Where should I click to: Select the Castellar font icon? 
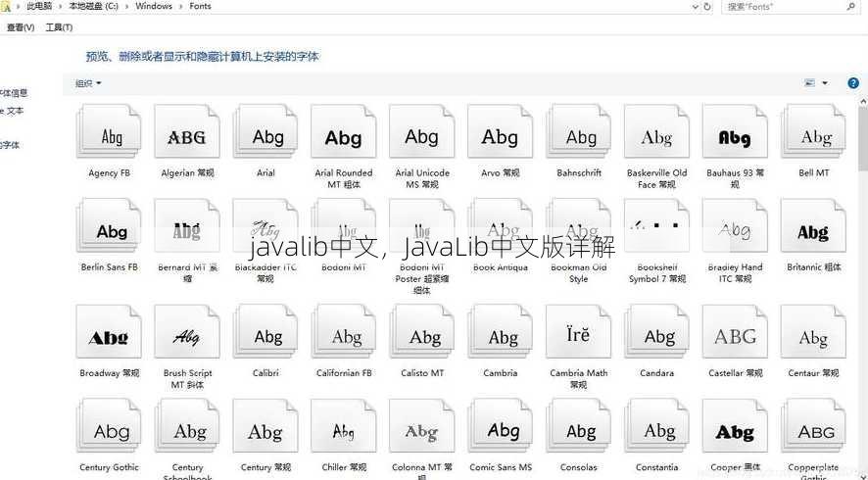pos(735,332)
